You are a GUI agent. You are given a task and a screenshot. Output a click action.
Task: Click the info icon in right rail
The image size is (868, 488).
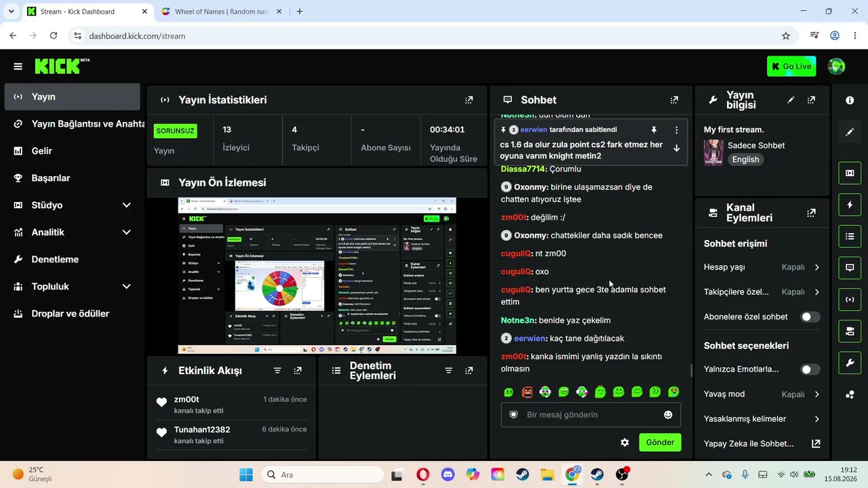850,100
